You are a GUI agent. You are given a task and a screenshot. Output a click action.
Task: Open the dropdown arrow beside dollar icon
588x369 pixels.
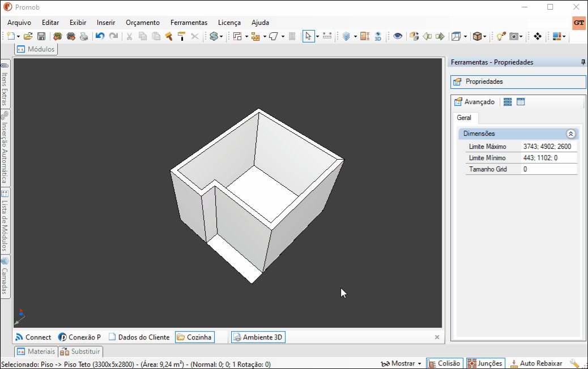pyautogui.click(x=221, y=37)
